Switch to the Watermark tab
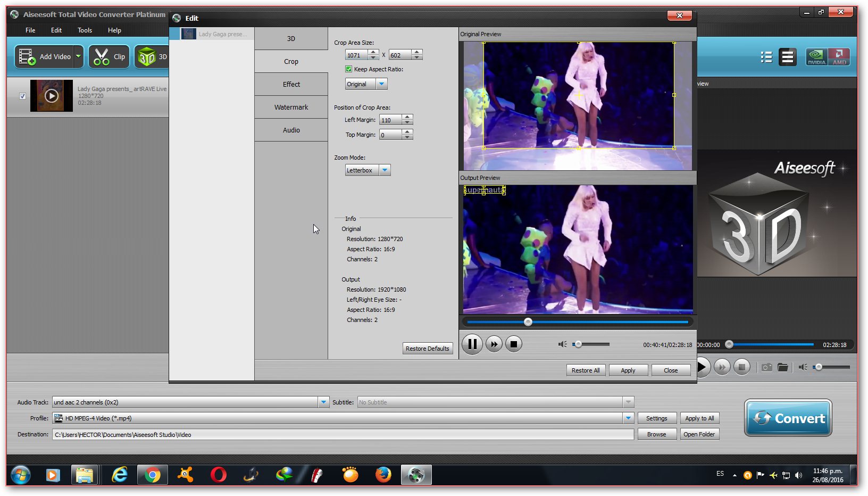The image size is (868, 496). point(291,107)
